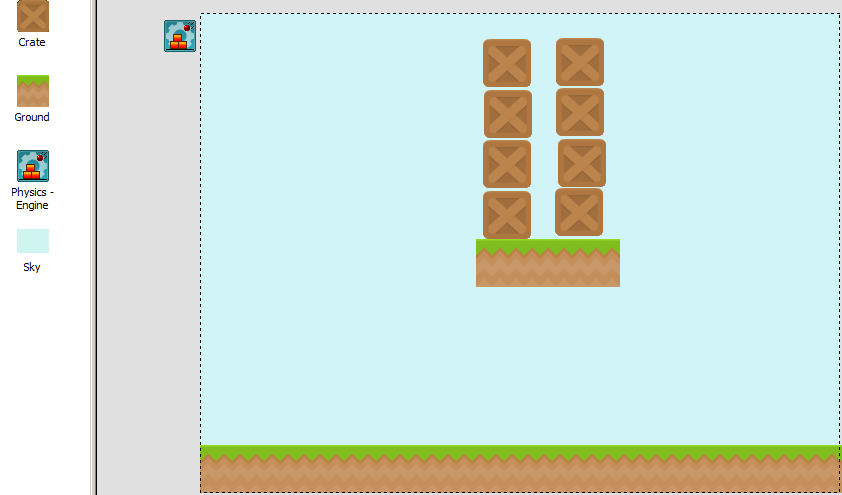Select the floating ground platform under the crates
The image size is (842, 495).
pyautogui.click(x=548, y=263)
